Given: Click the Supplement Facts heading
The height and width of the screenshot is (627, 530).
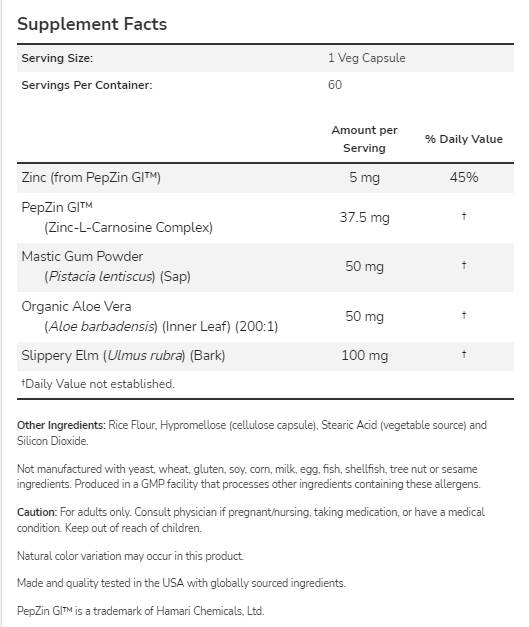Looking at the screenshot, I should tap(92, 24).
